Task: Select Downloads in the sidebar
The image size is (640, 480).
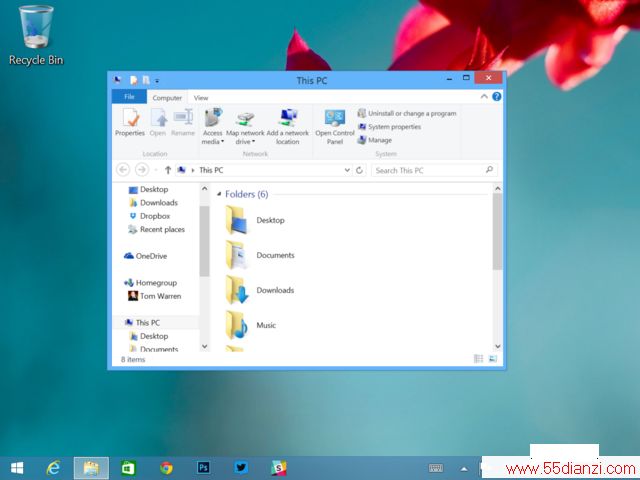Action: [x=153, y=203]
